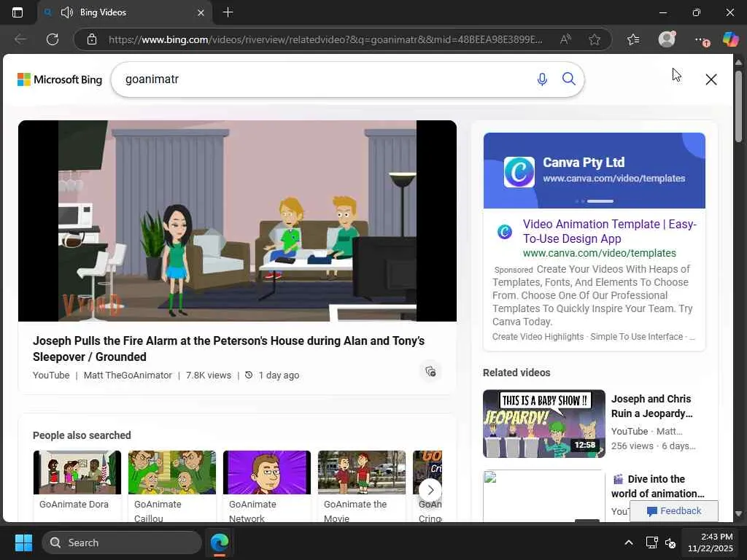Image resolution: width=747 pixels, height=560 pixels.
Task: Open Read aloud icon in address bar
Action: [565, 39]
